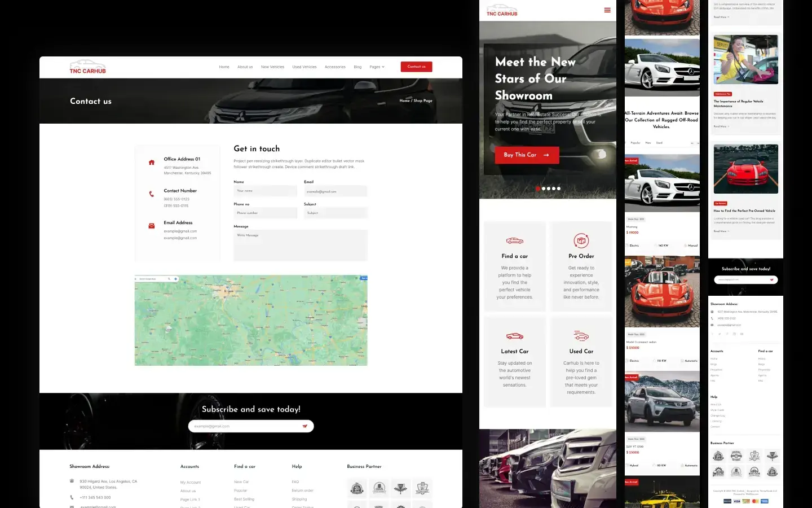Click the Name field in Get in touch form
The height and width of the screenshot is (508, 812).
click(x=266, y=191)
